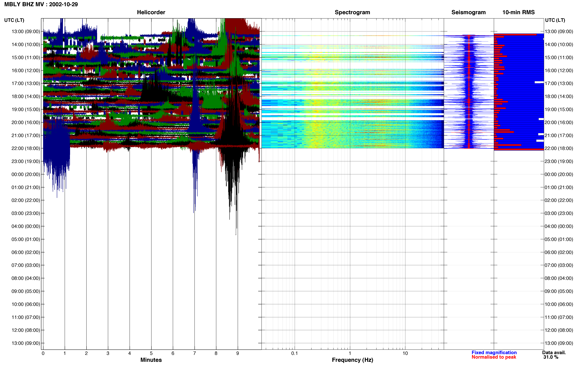Click the 'Data avail.' label
This screenshot has width=588, height=368.
click(x=554, y=352)
